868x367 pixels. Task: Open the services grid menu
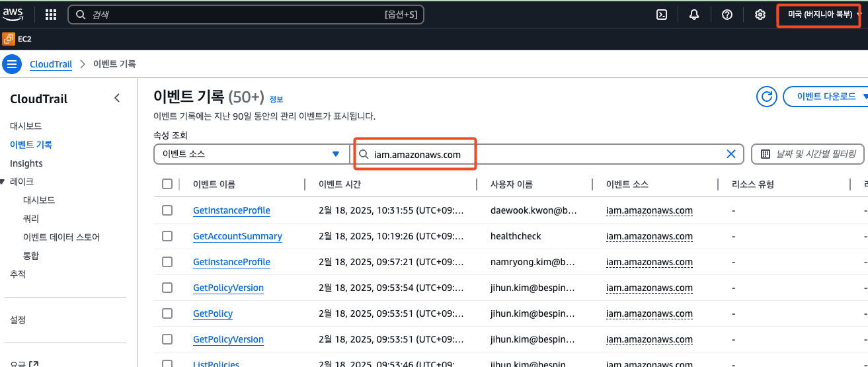51,15
